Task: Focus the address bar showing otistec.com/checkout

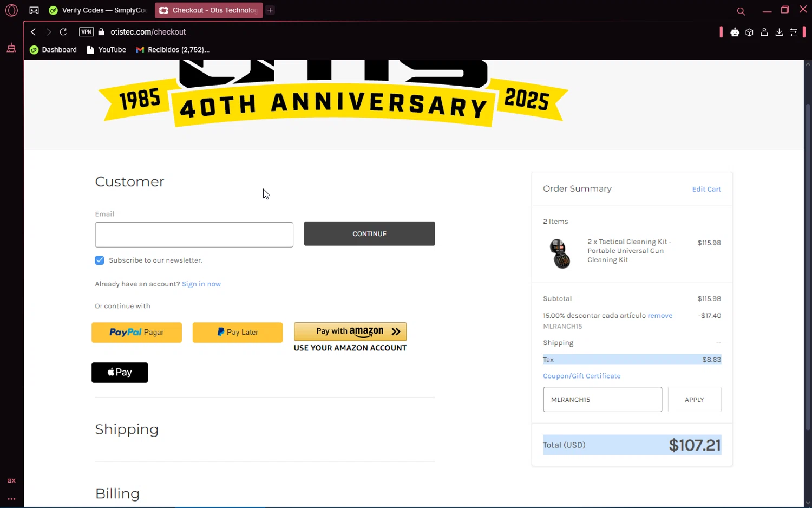Action: (x=148, y=32)
